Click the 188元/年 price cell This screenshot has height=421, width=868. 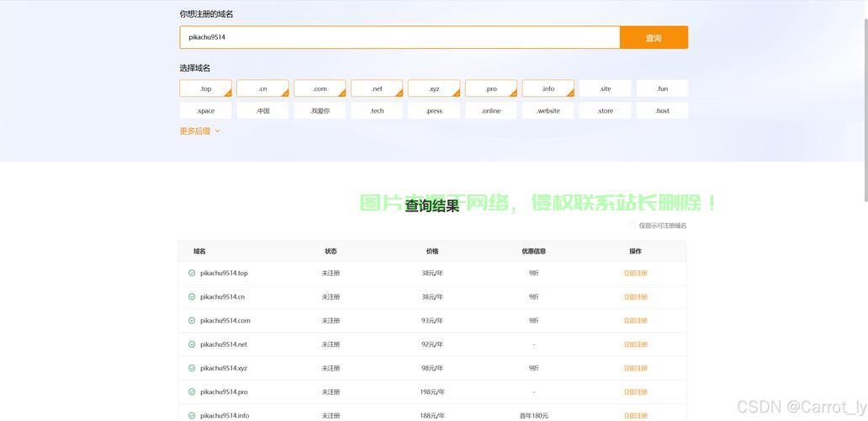click(x=432, y=415)
